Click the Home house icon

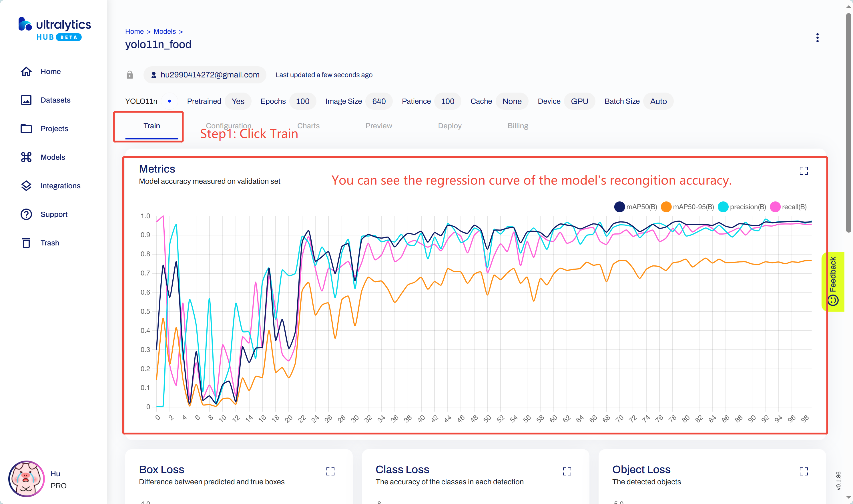click(26, 71)
